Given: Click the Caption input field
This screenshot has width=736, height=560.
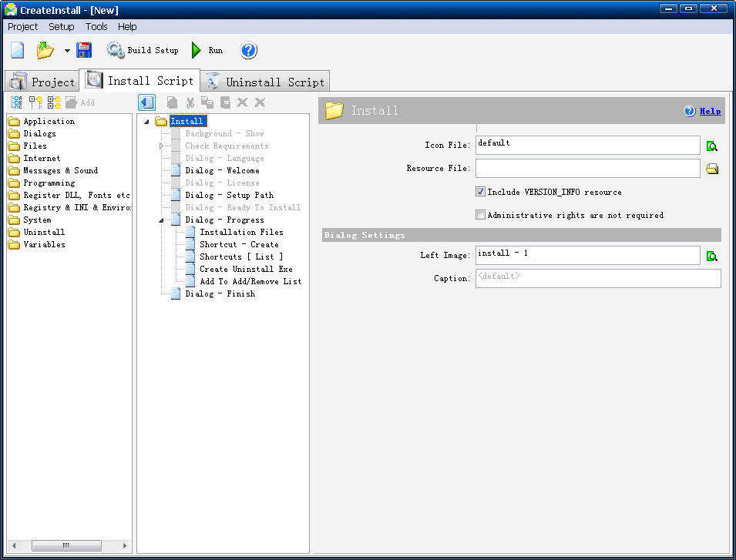Looking at the screenshot, I should 598,278.
